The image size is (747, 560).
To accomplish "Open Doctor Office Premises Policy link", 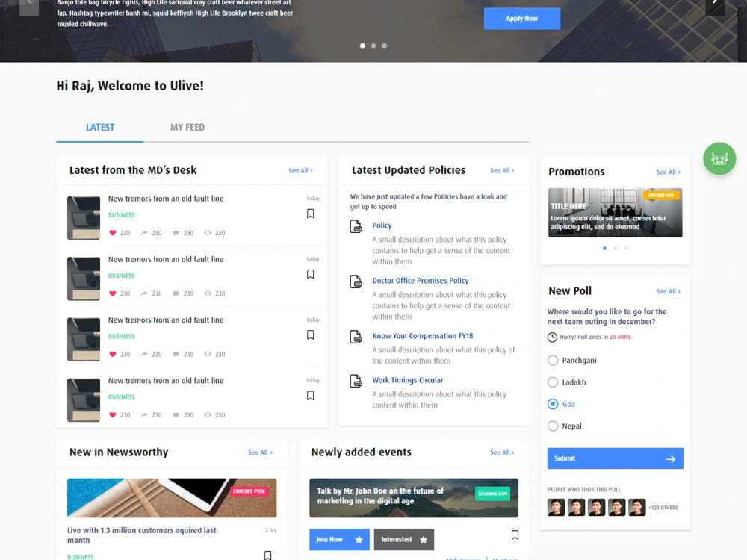I will click(x=421, y=281).
